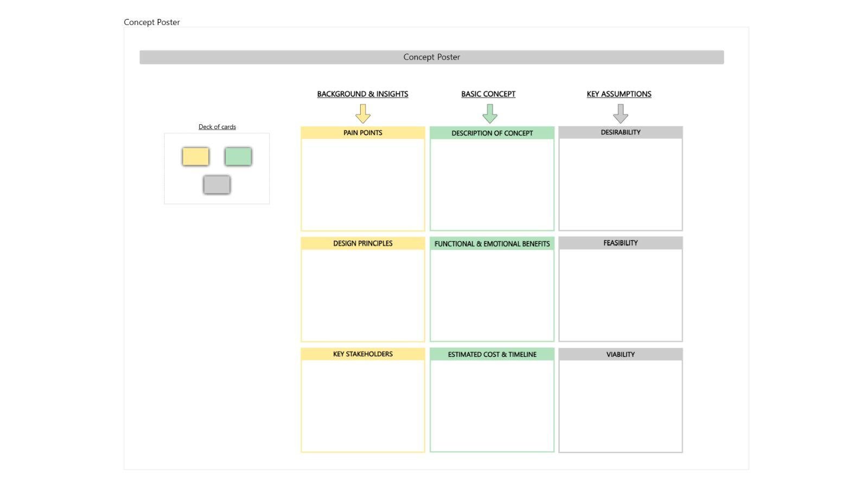Click inside the Functional & Emotional Benefits box
The width and height of the screenshot is (868, 488).
pos(492,295)
